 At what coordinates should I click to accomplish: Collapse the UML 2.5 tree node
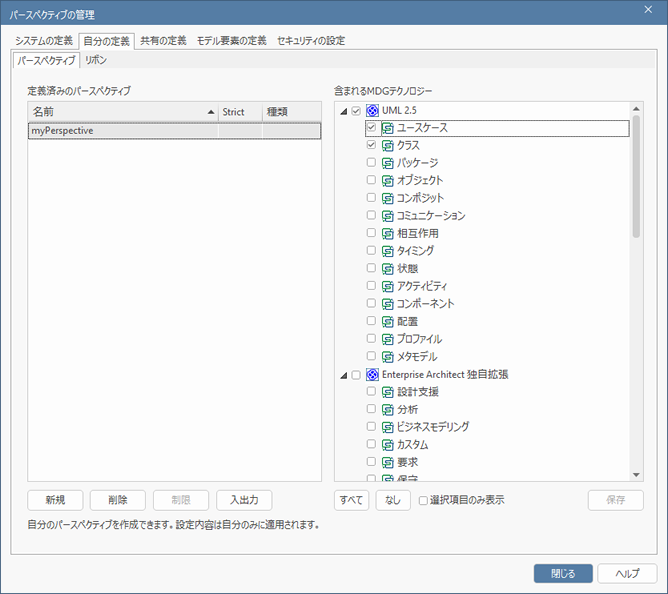344,112
